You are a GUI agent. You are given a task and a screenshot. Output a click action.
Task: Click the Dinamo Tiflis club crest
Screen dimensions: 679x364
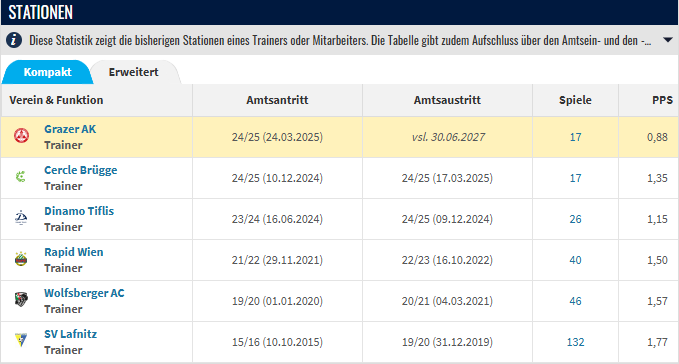(21, 218)
